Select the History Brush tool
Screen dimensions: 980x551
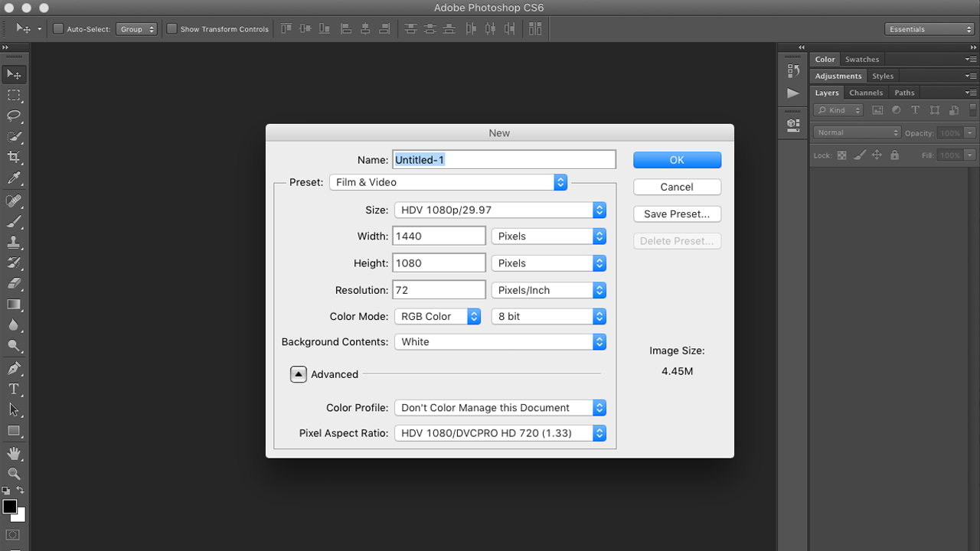(x=14, y=262)
